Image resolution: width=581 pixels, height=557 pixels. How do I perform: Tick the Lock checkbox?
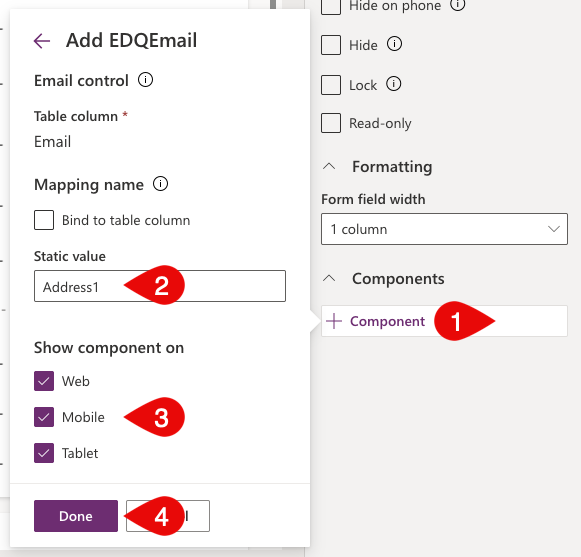point(331,85)
